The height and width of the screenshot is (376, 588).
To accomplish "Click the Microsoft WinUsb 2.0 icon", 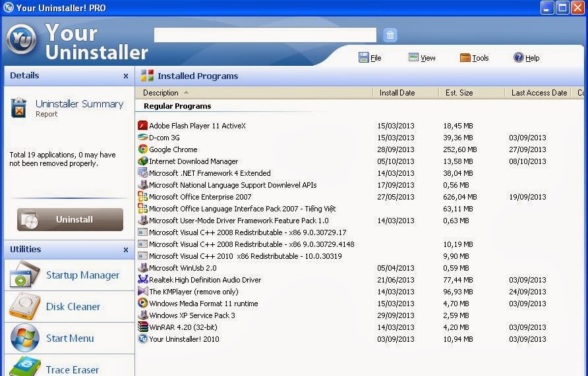I will 142,268.
